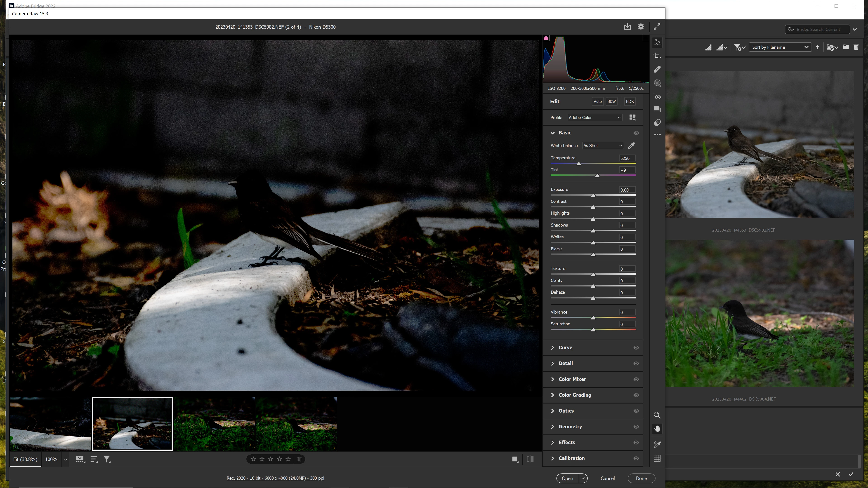Toggle the grid overlay icon

657,458
